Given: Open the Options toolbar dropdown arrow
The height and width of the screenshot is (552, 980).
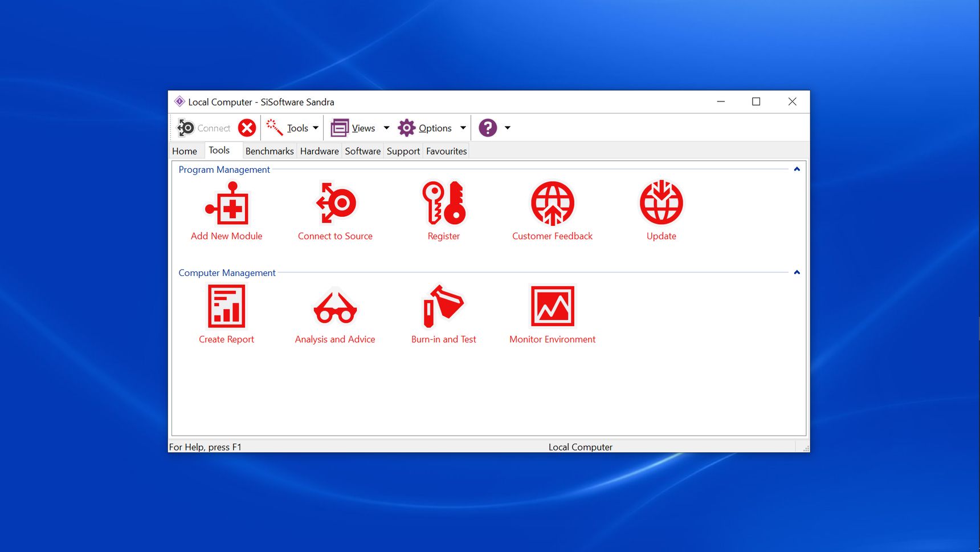Looking at the screenshot, I should pyautogui.click(x=463, y=128).
